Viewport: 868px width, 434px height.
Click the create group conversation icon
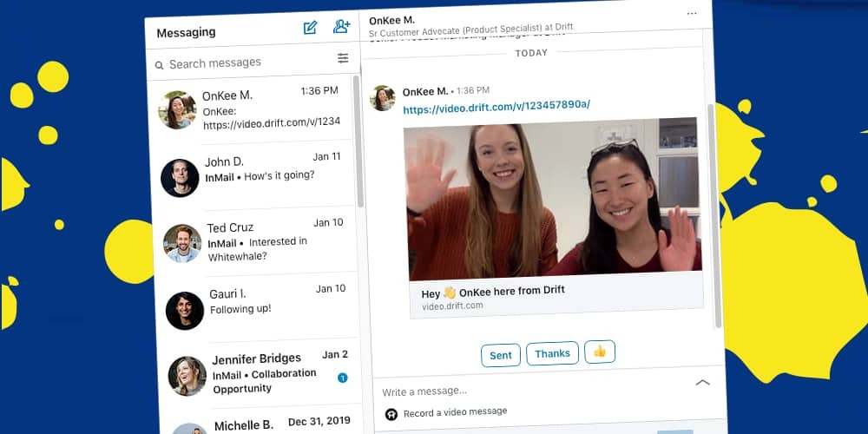341,27
